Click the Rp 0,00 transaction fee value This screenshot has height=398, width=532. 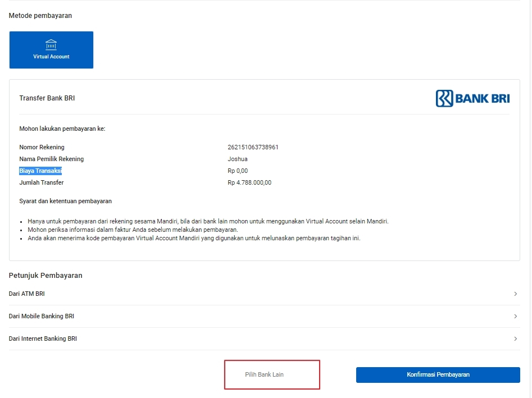tap(238, 171)
